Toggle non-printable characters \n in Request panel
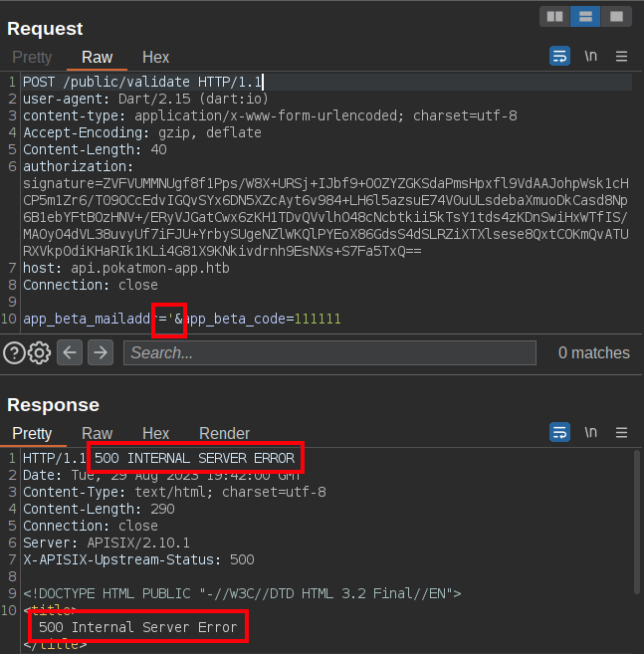The width and height of the screenshot is (644, 654). (591, 57)
